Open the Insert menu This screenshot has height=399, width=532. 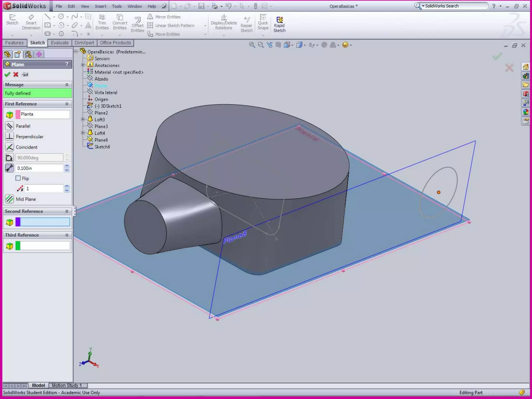coord(100,6)
